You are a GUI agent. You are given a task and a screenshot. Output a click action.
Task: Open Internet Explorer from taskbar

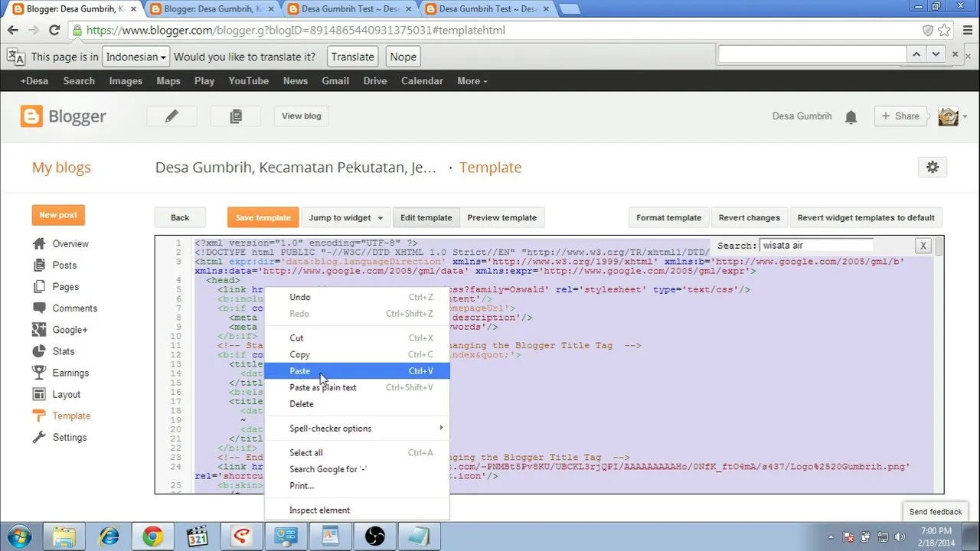coord(108,536)
